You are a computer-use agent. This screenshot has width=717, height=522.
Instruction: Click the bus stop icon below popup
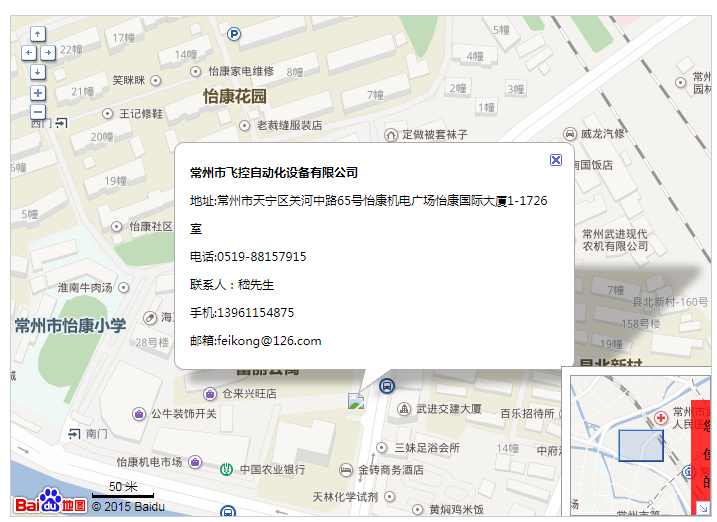[387, 386]
